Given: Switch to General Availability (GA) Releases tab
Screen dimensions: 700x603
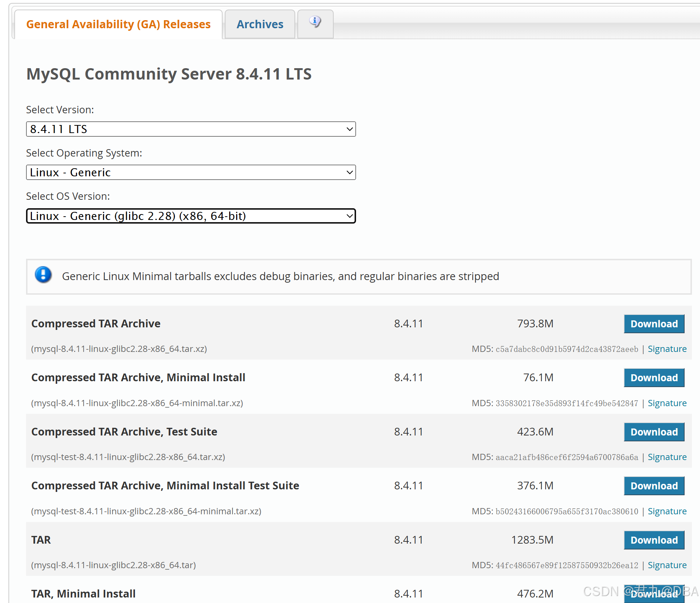Looking at the screenshot, I should 118,24.
